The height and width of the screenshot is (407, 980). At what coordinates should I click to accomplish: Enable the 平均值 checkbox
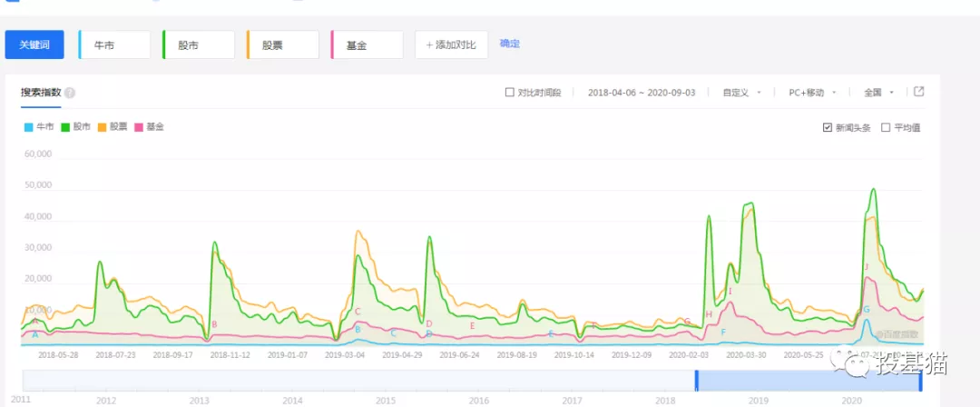pyautogui.click(x=885, y=128)
